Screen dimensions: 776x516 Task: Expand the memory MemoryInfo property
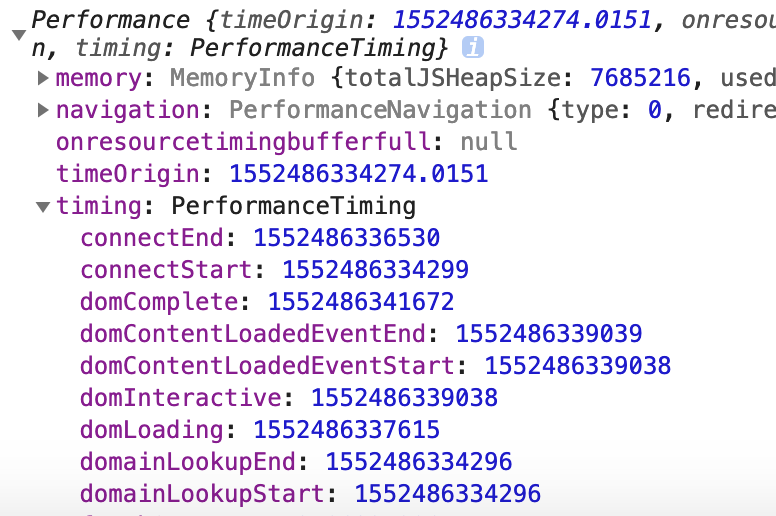click(43, 78)
